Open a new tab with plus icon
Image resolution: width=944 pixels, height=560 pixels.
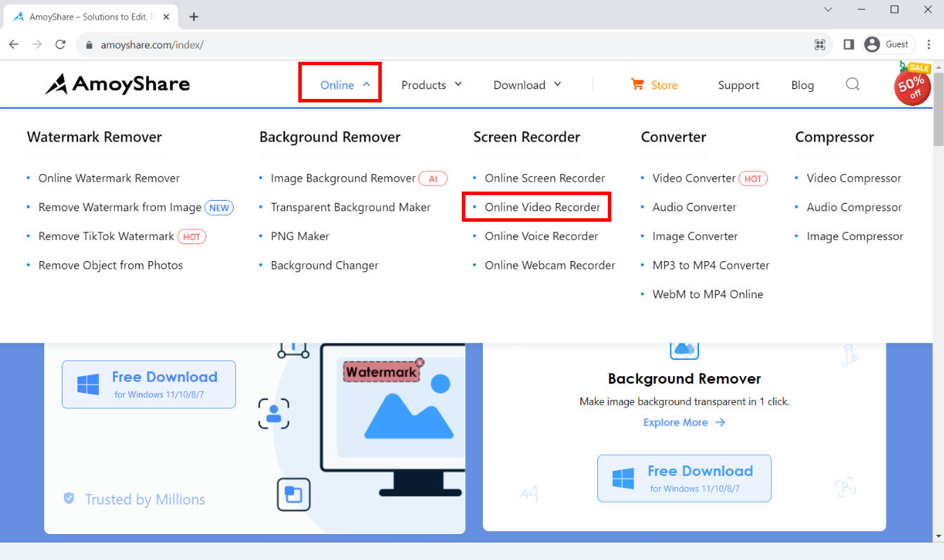tap(194, 16)
